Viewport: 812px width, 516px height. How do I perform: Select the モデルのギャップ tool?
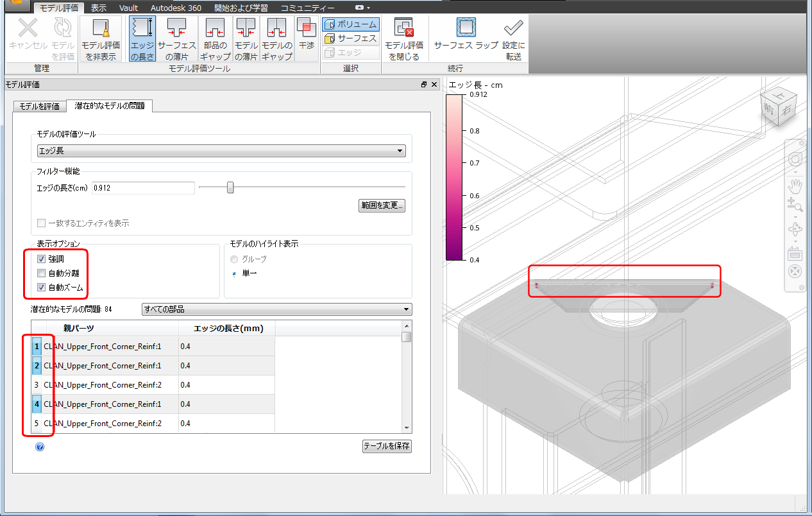click(277, 38)
